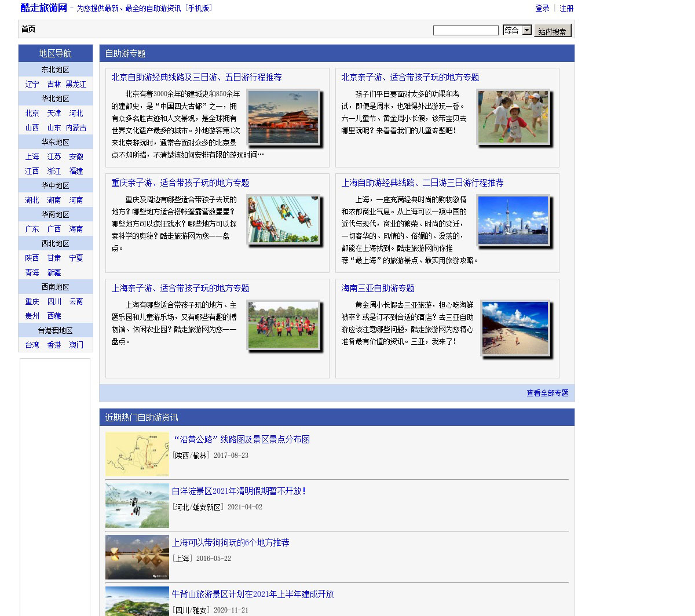Screen dimensions: 695x616
Task: Open the 牛背山旅游景区 article link
Action: point(253,594)
